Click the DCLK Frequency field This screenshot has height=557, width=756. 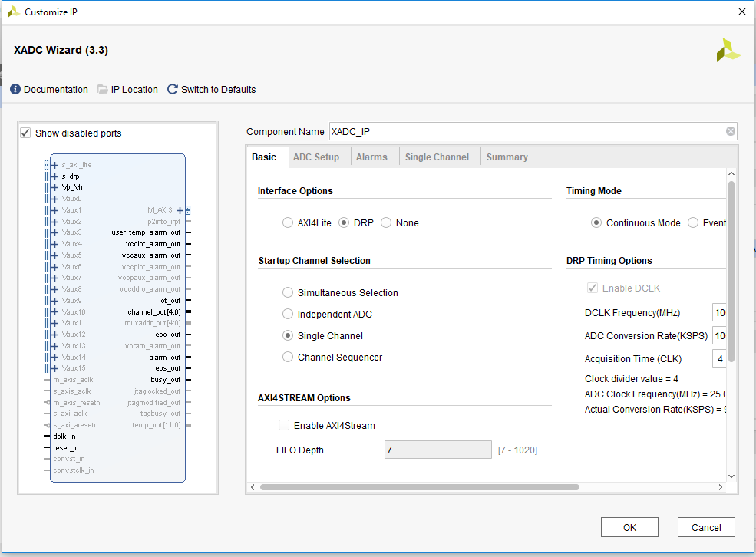tap(719, 313)
